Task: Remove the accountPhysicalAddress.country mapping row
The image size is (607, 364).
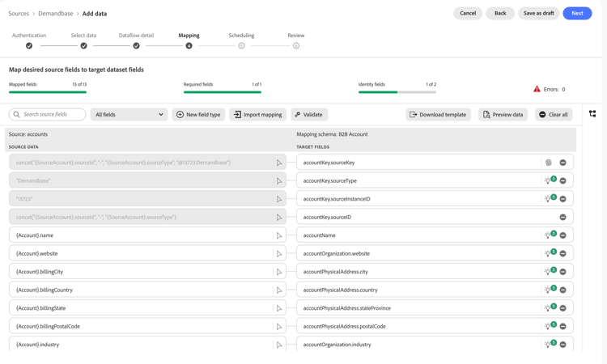Action: [562, 290]
